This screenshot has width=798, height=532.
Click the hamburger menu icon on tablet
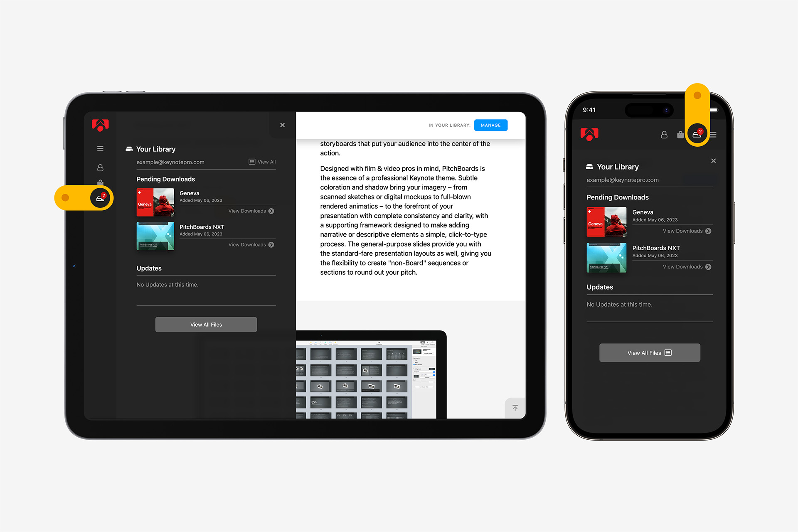pyautogui.click(x=100, y=149)
